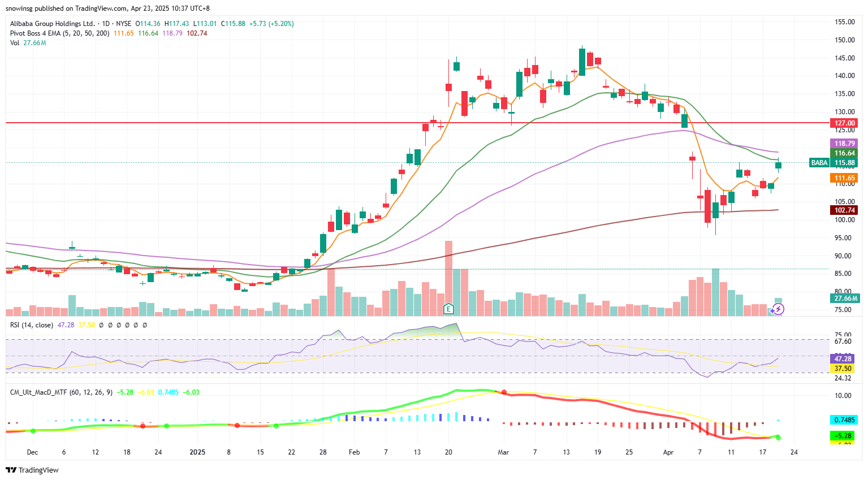Click the purple lightning bolt icon near volume
Screen dimensions: 868x480
pyautogui.click(x=778, y=309)
